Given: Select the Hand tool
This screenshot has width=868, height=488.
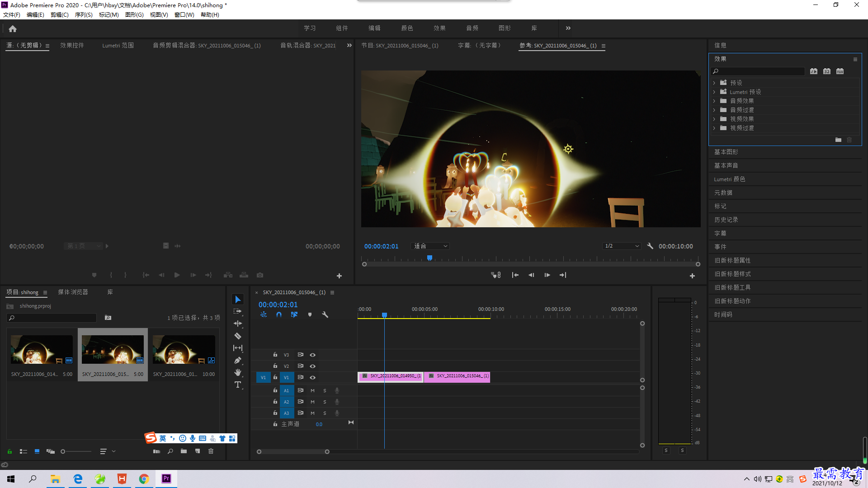Looking at the screenshot, I should click(238, 372).
